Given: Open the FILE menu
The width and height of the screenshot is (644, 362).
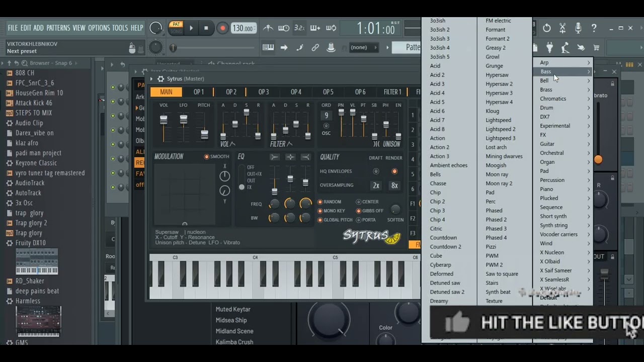Looking at the screenshot, I should point(13,28).
